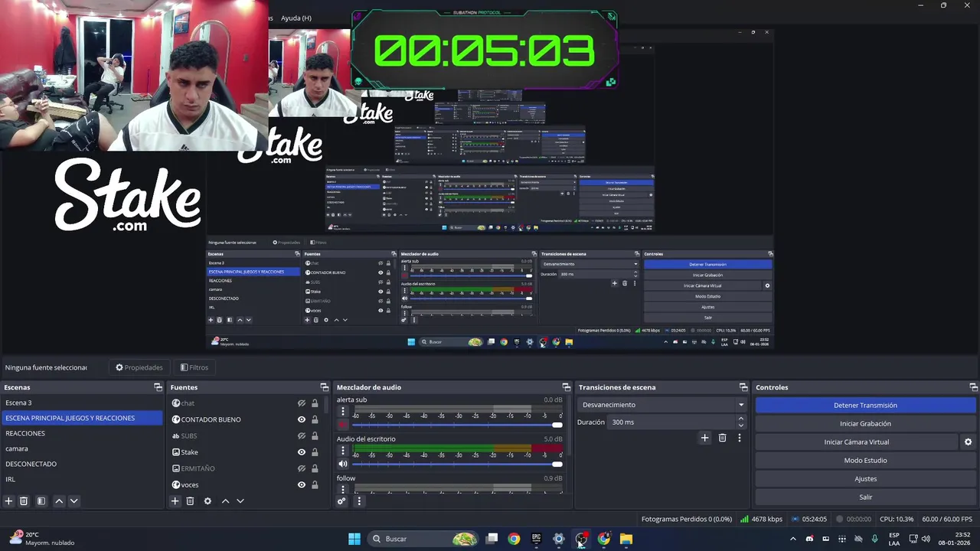Viewport: 980px width, 551px height.
Task: Expand hidden system tray icons
Action: tap(793, 539)
